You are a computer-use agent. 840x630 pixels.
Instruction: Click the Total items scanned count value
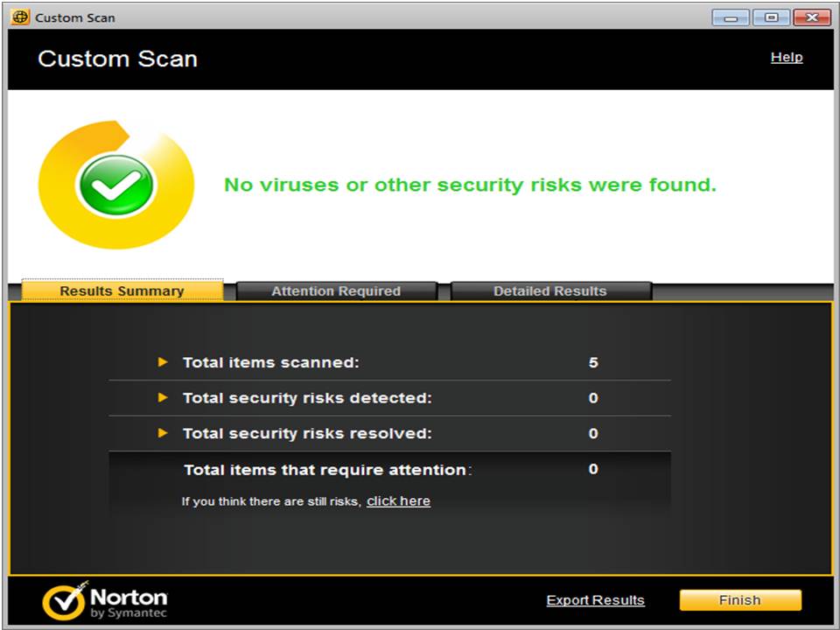pos(593,362)
